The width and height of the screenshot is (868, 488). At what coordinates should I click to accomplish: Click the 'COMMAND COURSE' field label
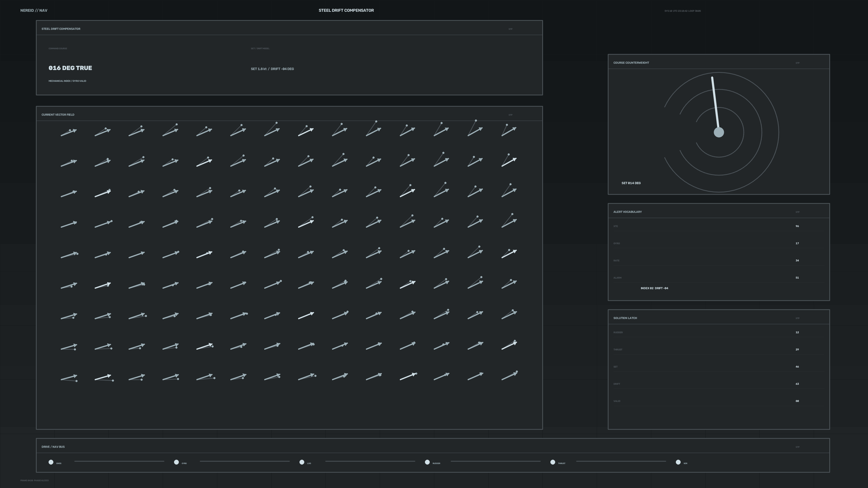pos(58,49)
